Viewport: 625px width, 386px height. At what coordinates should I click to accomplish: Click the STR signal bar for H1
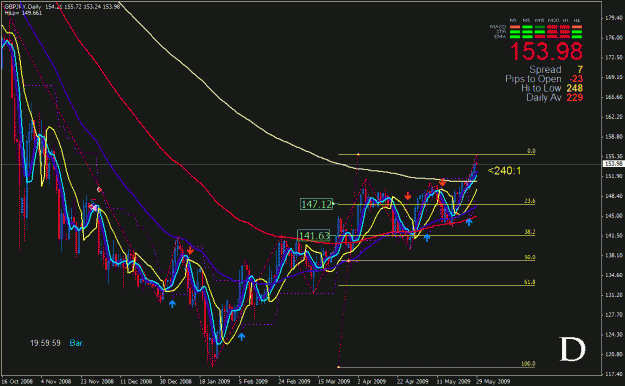565,32
